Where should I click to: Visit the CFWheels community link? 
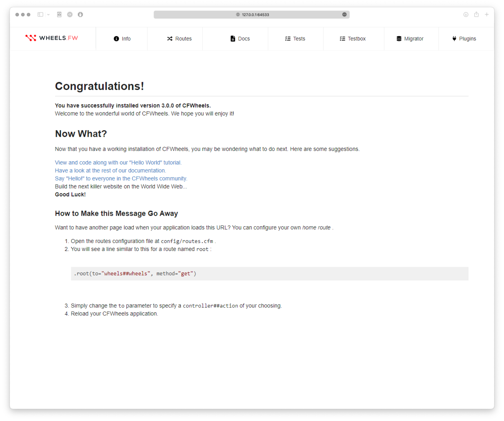(121, 178)
